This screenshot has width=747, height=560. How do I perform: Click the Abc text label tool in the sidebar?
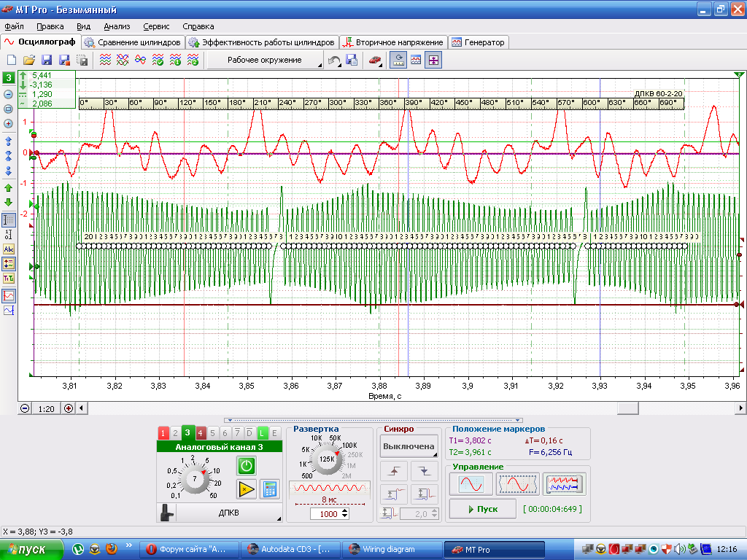pos(9,249)
